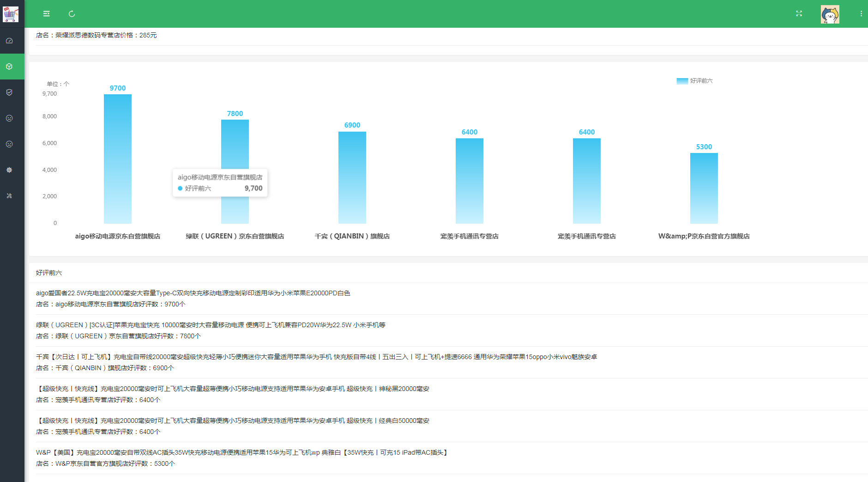Click the 好评数：5300个 store line
Image resolution: width=868 pixels, height=482 pixels.
pyautogui.click(x=106, y=464)
